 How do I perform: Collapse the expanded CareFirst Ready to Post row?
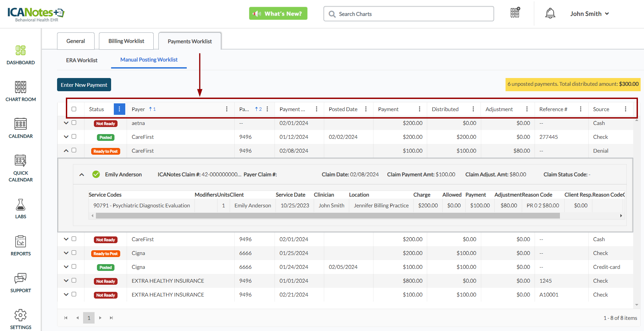click(66, 151)
